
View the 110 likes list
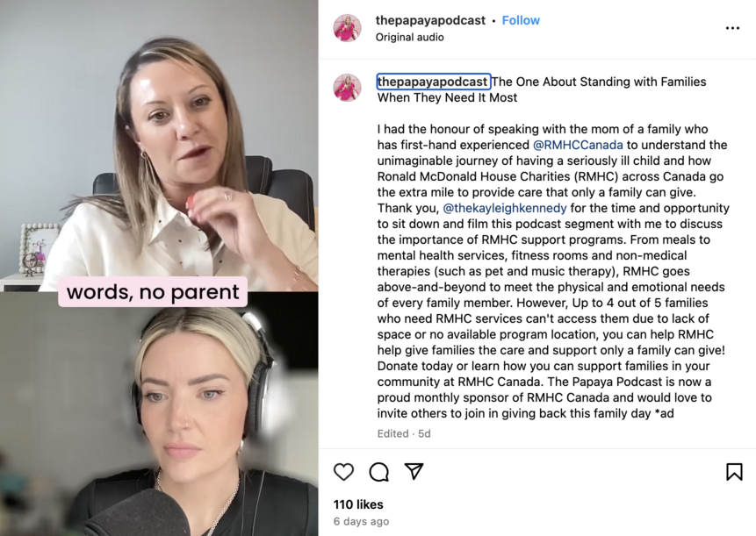point(358,504)
